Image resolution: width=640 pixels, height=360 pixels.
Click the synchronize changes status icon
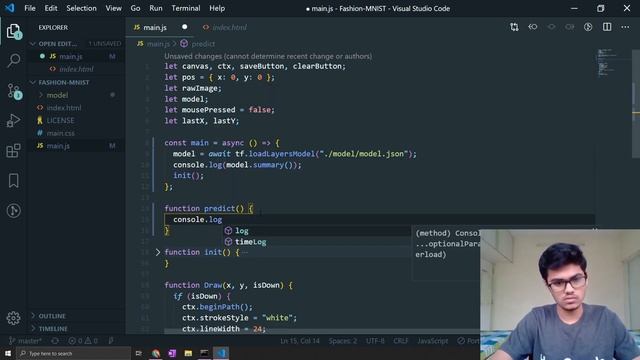tap(55, 341)
